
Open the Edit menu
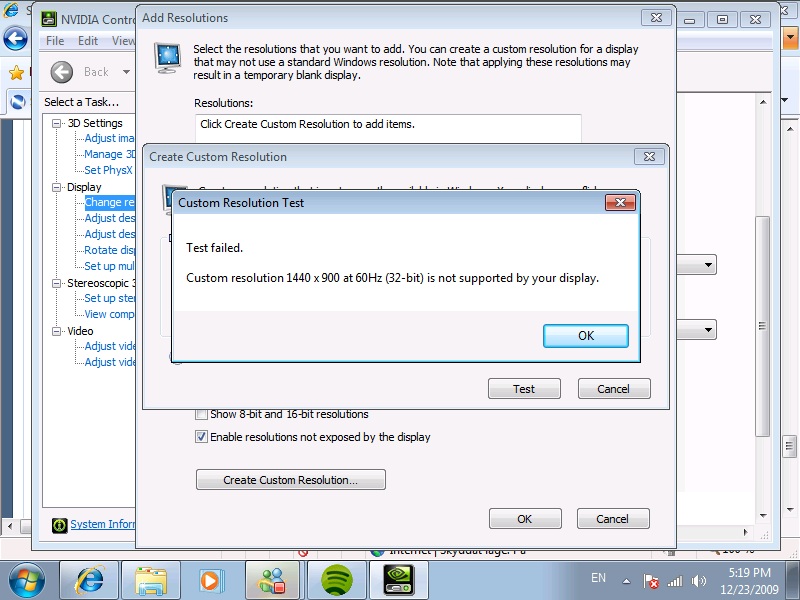pos(87,41)
